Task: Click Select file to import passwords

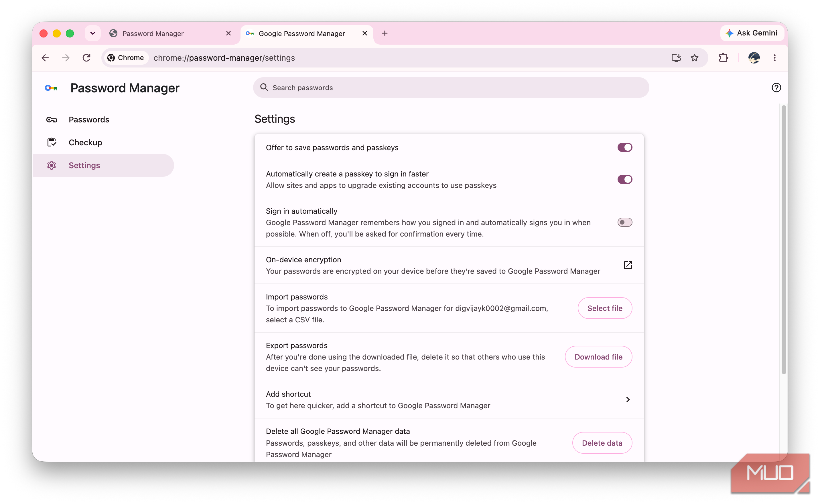Action: tap(605, 308)
